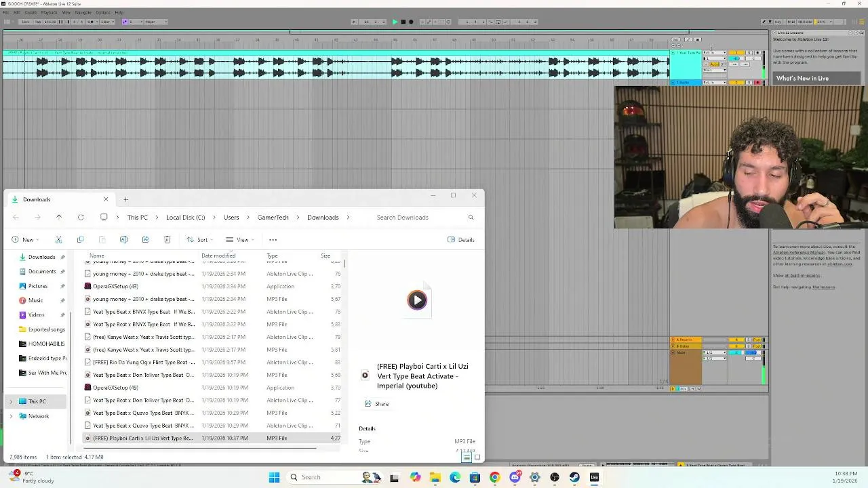Screen dimensions: 868x488
Task: Open the Create menu in Ableton
Action: [31, 12]
